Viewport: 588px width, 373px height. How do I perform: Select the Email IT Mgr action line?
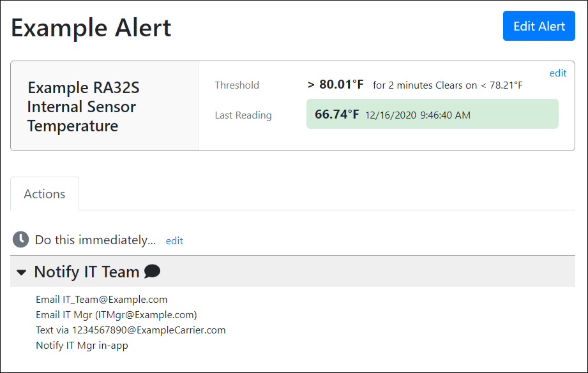click(116, 314)
